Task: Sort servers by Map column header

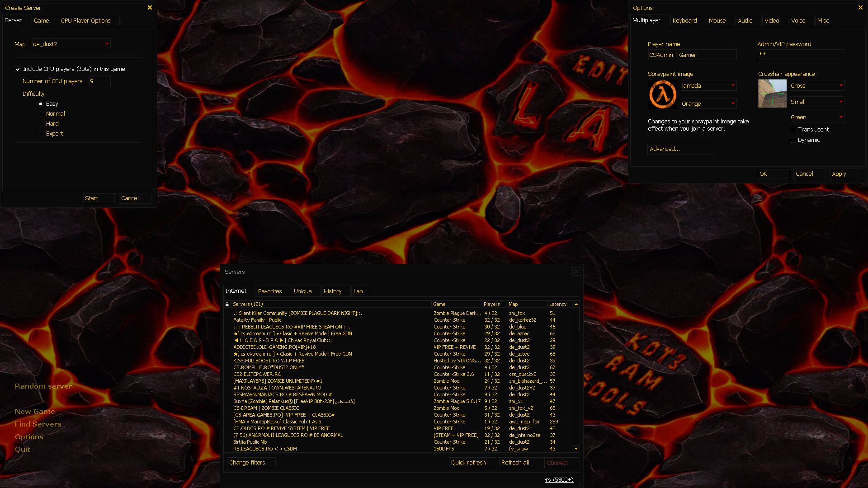Action: 527,305
